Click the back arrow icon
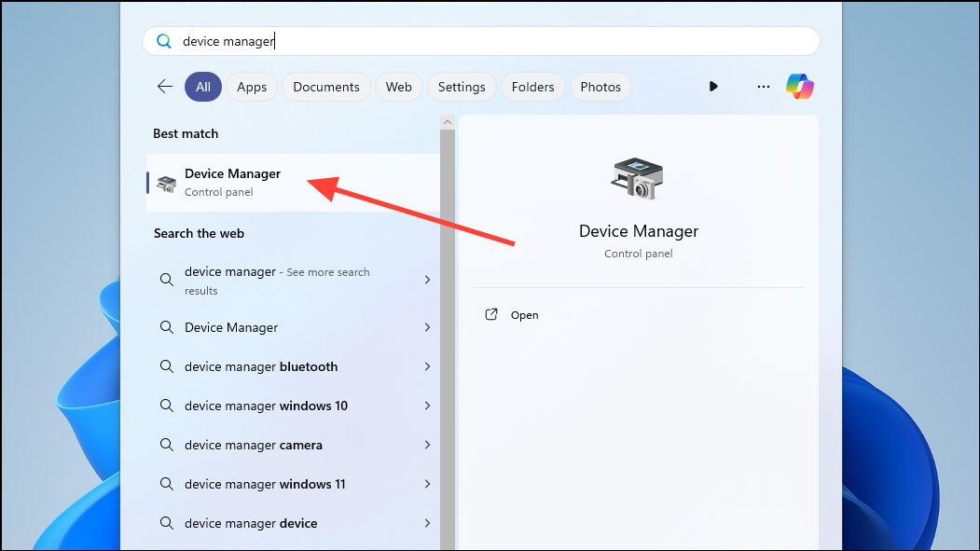 point(165,86)
